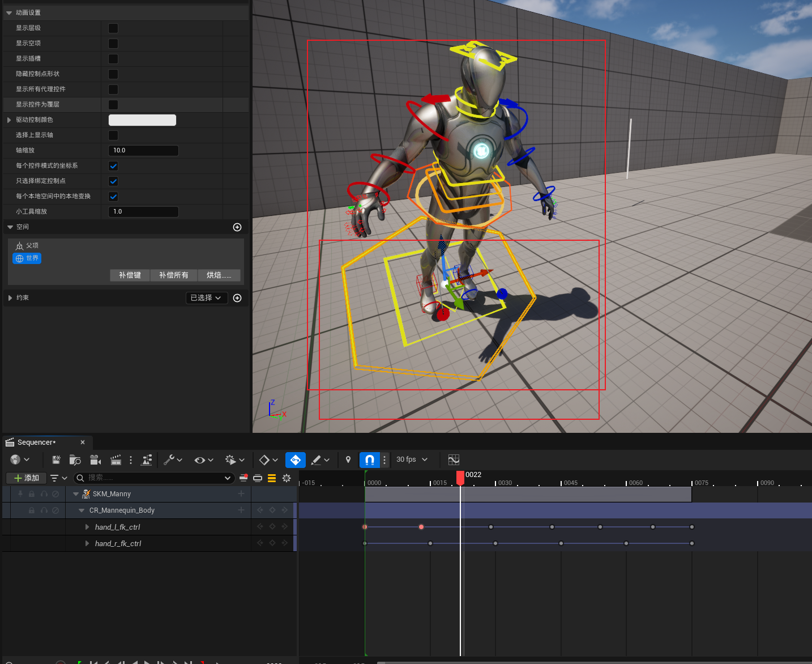Click the 补偿所有 button
812x664 pixels.
pyautogui.click(x=173, y=275)
